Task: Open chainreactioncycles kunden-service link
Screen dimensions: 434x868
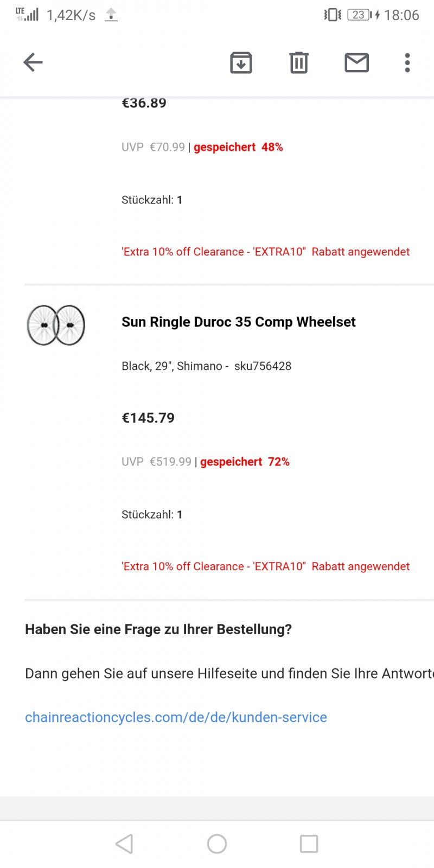Action: pyautogui.click(x=176, y=717)
